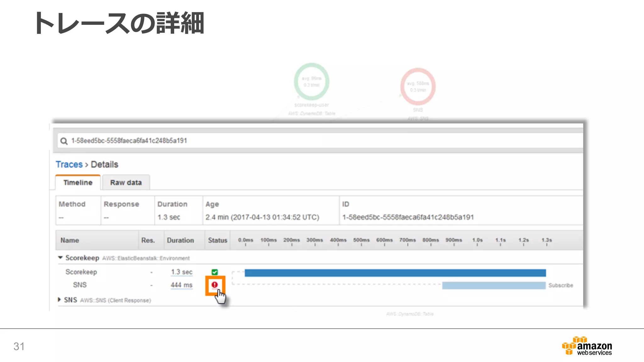Click the summary Duration value 1.3 sec

(169, 217)
